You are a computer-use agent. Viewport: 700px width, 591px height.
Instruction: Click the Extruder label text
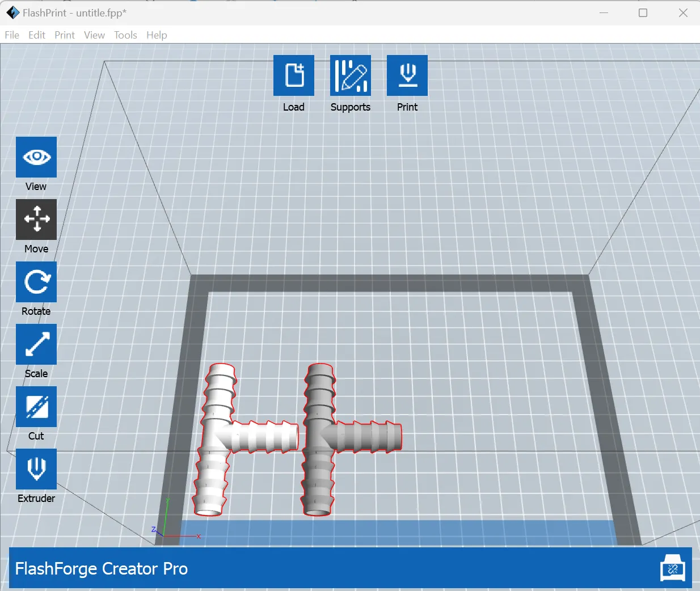point(36,499)
